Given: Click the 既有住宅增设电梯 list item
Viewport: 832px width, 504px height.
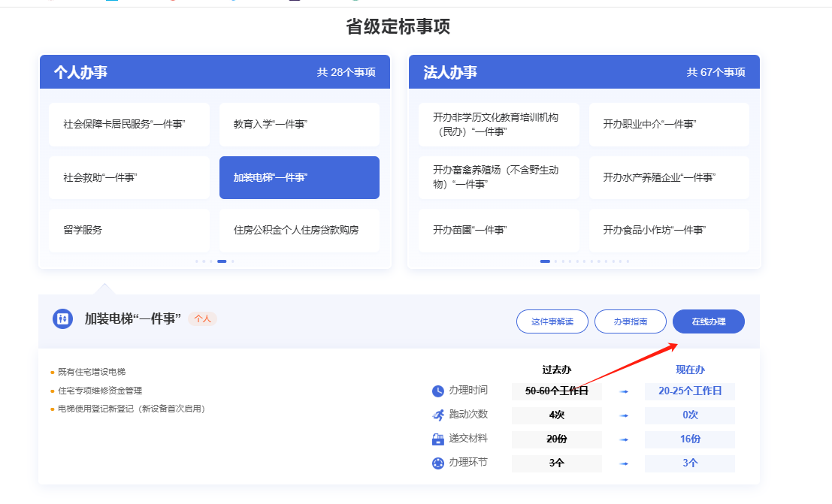Looking at the screenshot, I should point(92,372).
